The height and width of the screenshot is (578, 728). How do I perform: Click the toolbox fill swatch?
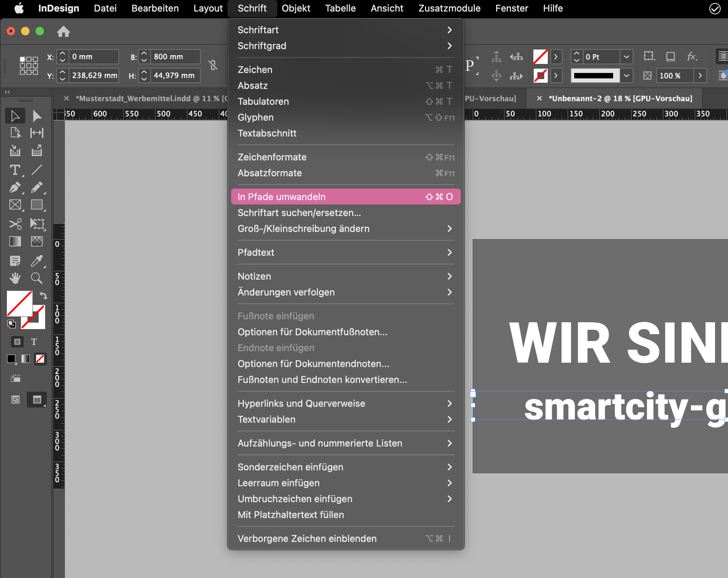coord(19,303)
